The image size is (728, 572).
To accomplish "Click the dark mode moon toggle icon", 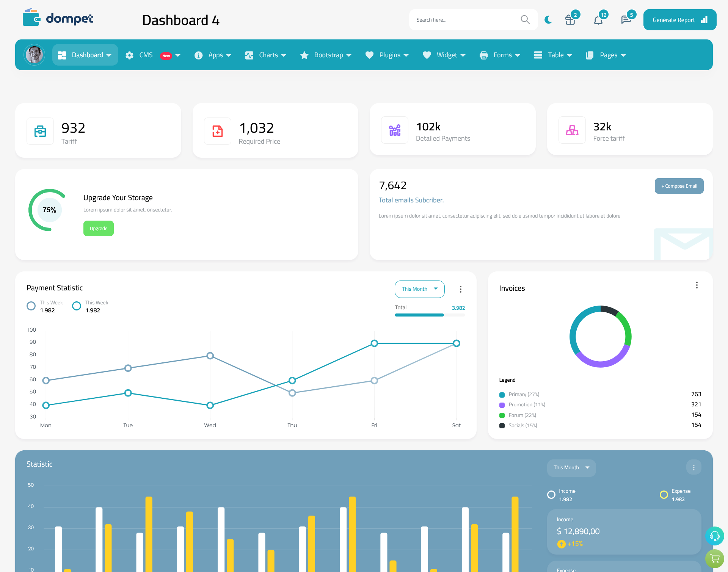I will coord(548,19).
